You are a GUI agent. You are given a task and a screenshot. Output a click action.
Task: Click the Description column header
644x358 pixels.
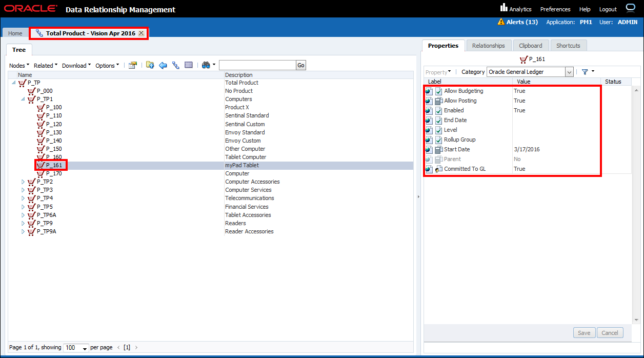pos(238,75)
